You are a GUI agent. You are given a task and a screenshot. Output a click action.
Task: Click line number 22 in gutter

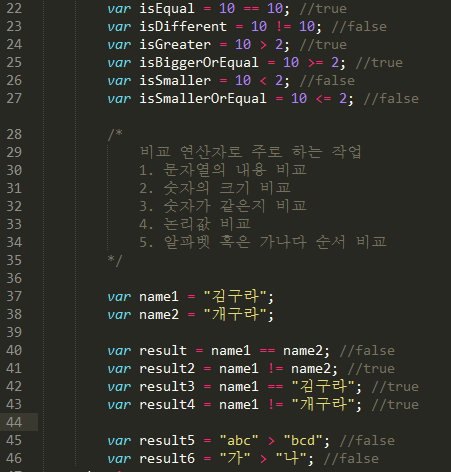coord(14,8)
